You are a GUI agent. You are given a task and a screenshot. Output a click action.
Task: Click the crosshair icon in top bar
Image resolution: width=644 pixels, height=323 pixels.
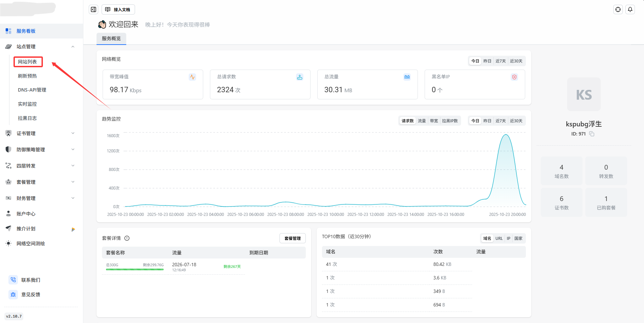(x=618, y=9)
